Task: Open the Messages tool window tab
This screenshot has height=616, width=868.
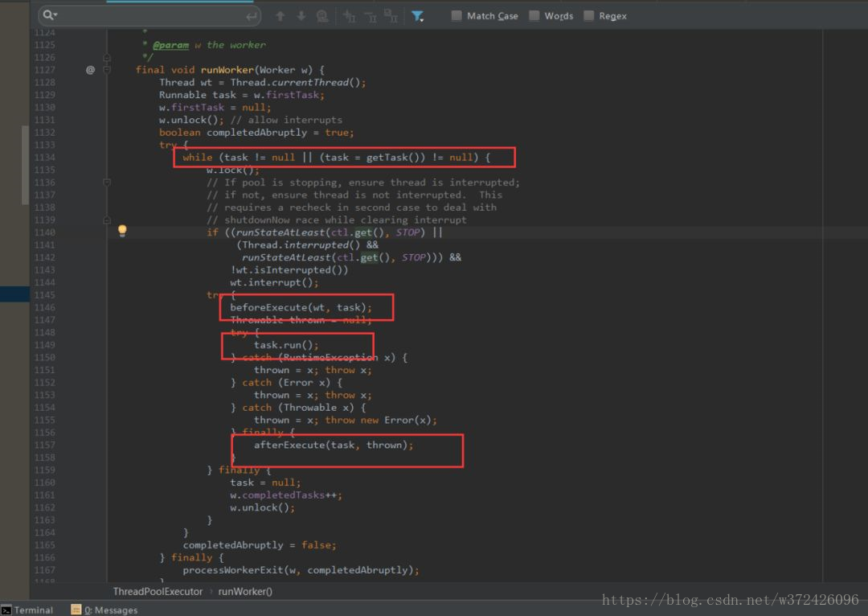Action: (x=104, y=610)
